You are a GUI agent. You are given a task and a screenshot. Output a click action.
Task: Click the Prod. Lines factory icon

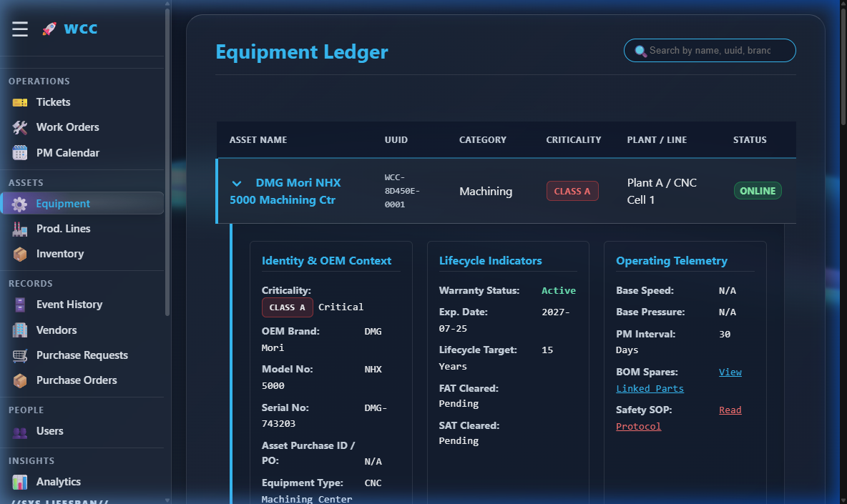pyautogui.click(x=20, y=229)
